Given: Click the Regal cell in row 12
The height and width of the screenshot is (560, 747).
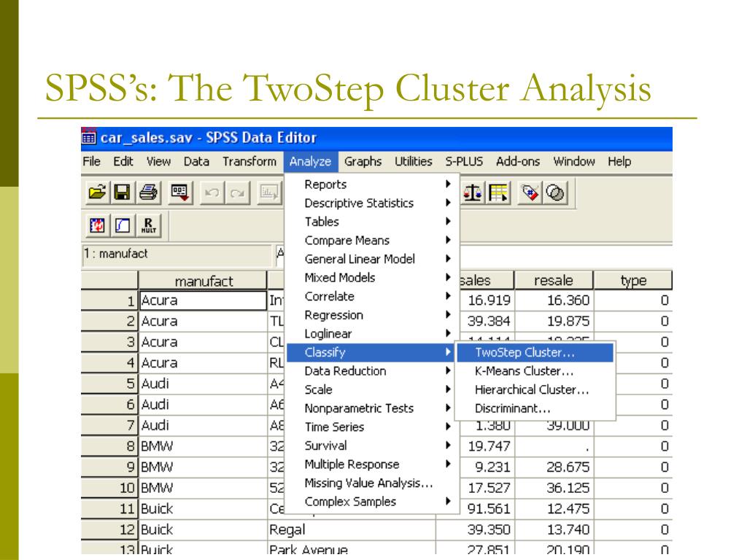Looking at the screenshot, I should coord(352,529).
